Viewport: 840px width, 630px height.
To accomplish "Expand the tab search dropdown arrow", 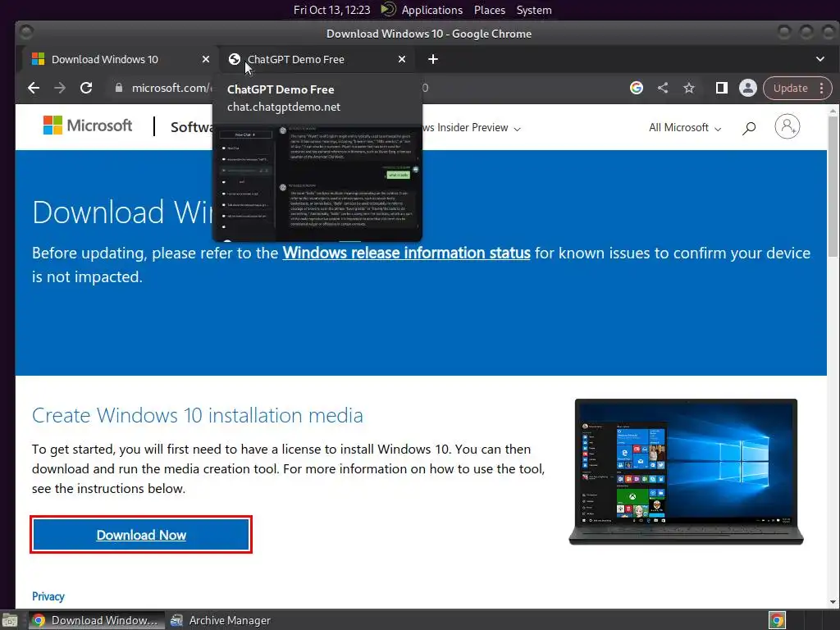I will point(820,59).
